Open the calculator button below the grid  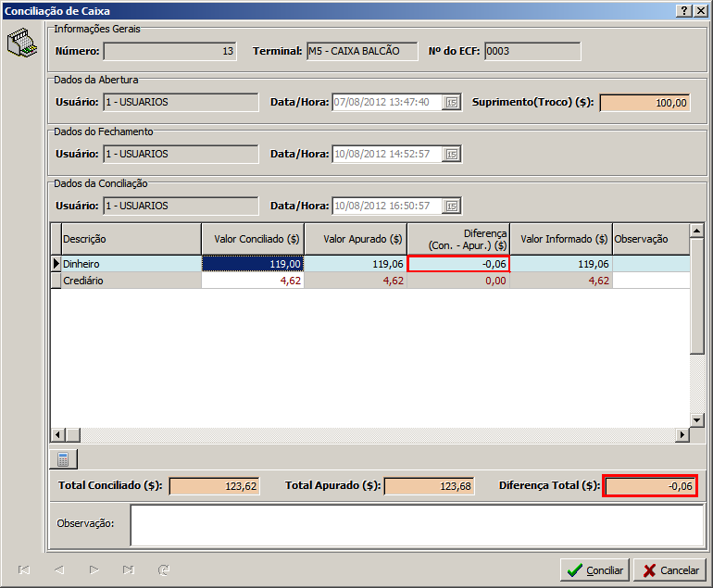coord(63,459)
